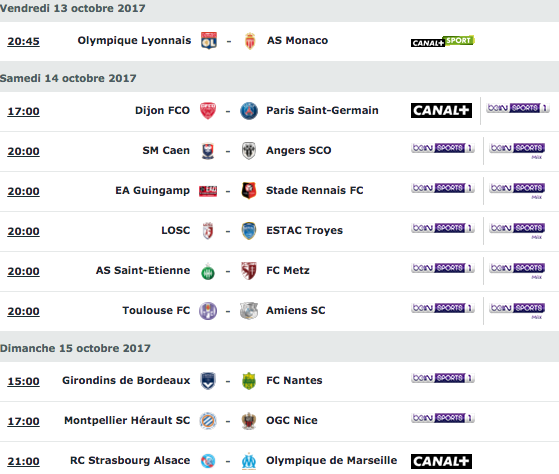Click the AS Saint-Etienne green crest
This screenshot has width=559, height=474.
pyautogui.click(x=208, y=271)
